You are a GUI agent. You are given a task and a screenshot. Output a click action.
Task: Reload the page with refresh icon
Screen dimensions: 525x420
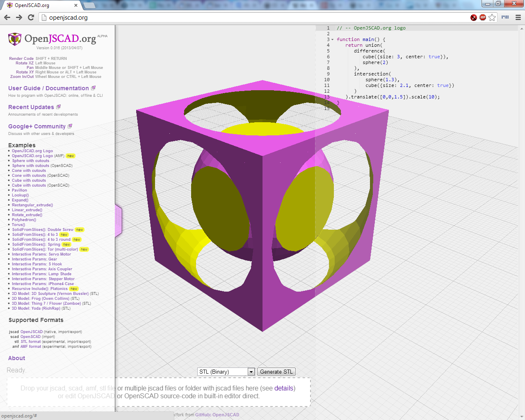[31, 17]
